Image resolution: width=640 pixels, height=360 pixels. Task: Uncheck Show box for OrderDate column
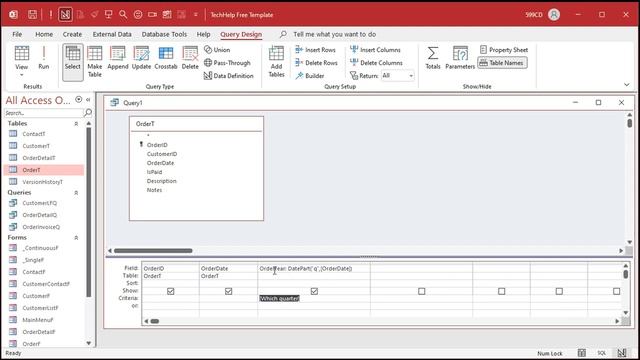pos(229,291)
